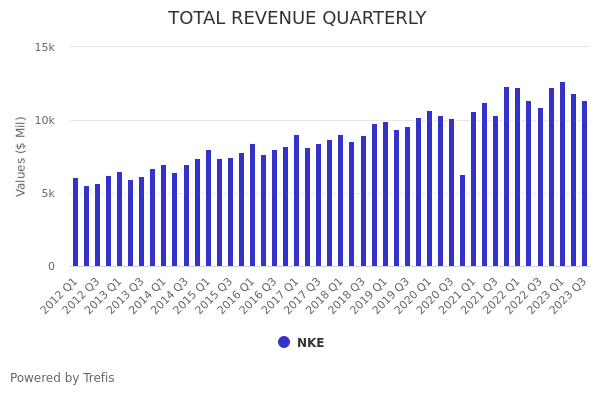Click the 0 y-axis label
Viewport: 600px width, 400px height.
pyautogui.click(x=51, y=266)
